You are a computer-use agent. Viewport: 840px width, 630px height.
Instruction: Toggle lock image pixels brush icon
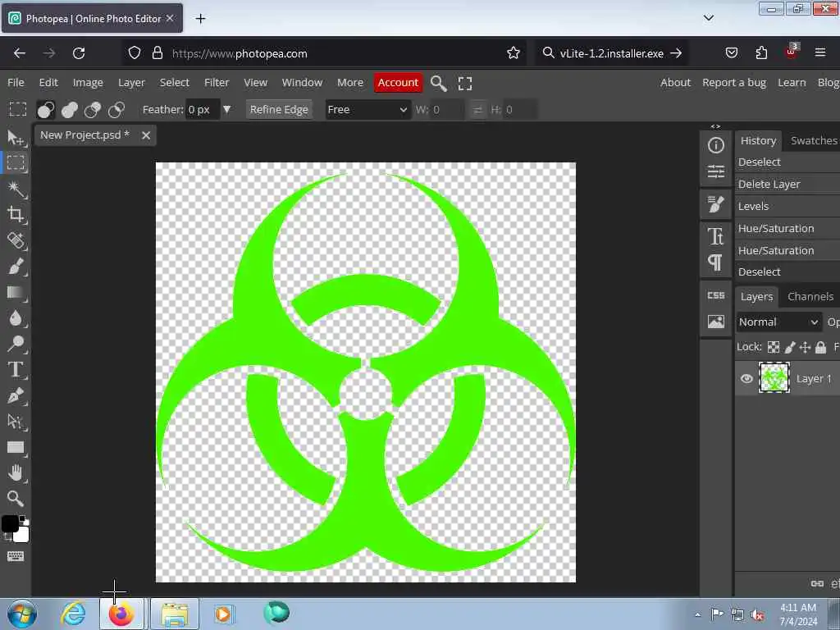coord(790,347)
